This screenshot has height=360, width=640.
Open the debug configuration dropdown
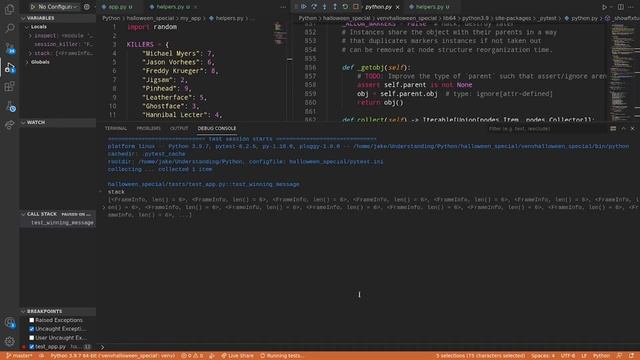[x=57, y=7]
